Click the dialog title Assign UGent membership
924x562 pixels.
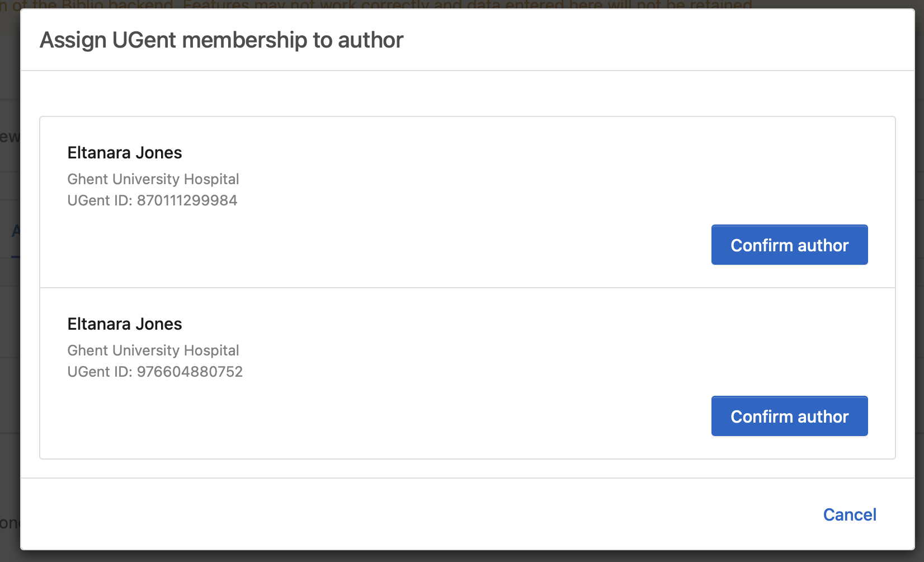point(220,40)
